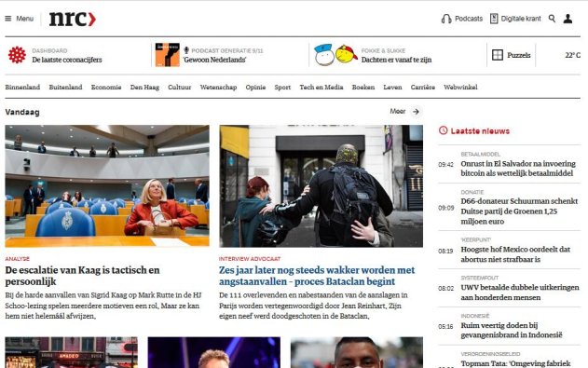This screenshot has height=368, width=588.
Task: Open the 'Gewoon Nederlands' podcast link
Action: [214, 60]
